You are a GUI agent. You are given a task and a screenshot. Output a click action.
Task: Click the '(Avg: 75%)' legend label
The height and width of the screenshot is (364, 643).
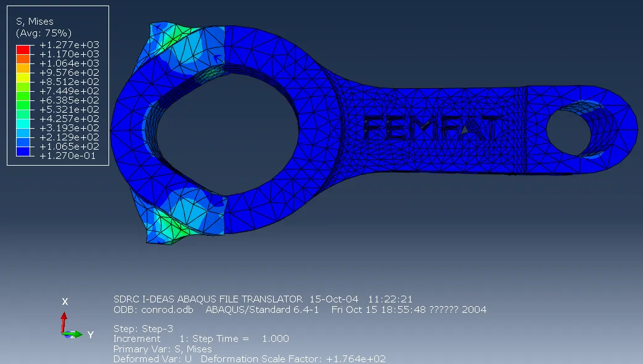pyautogui.click(x=44, y=33)
